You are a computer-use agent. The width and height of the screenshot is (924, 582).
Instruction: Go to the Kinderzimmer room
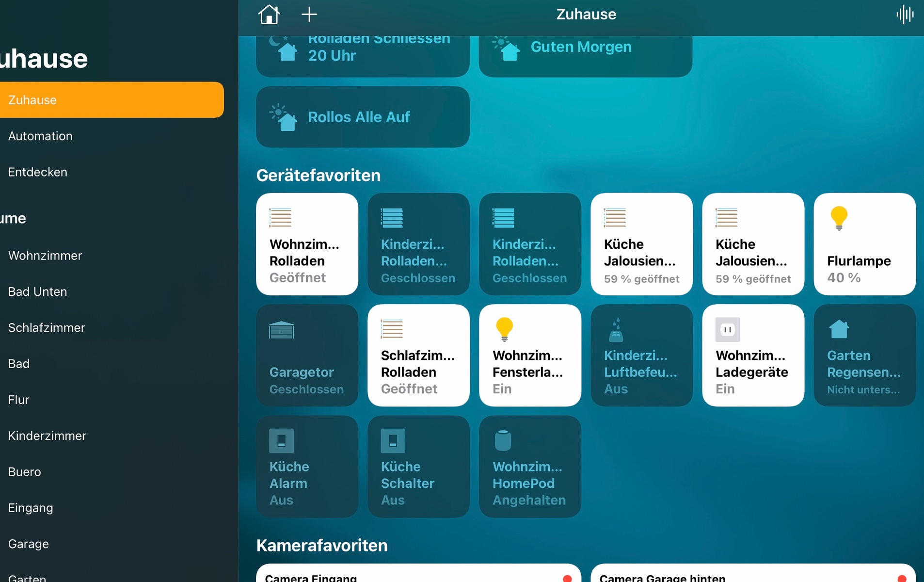(x=47, y=436)
